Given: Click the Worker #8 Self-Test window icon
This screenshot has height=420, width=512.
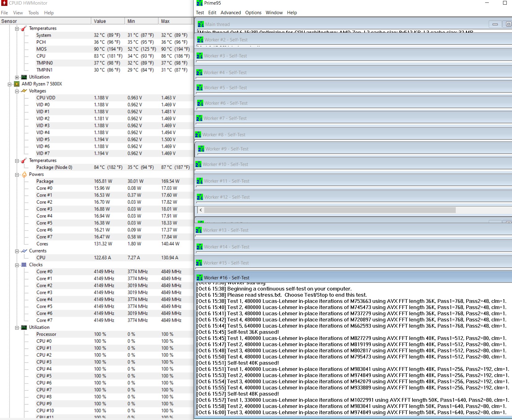Looking at the screenshot, I should coord(198,135).
